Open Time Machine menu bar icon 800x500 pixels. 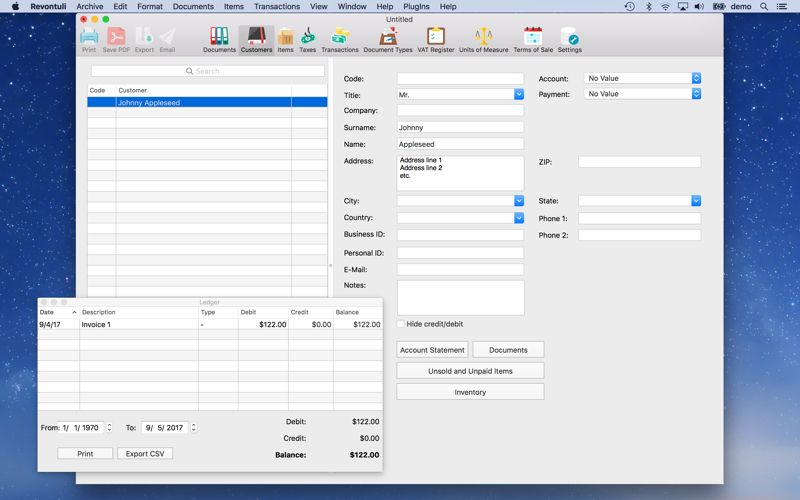pyautogui.click(x=630, y=6)
